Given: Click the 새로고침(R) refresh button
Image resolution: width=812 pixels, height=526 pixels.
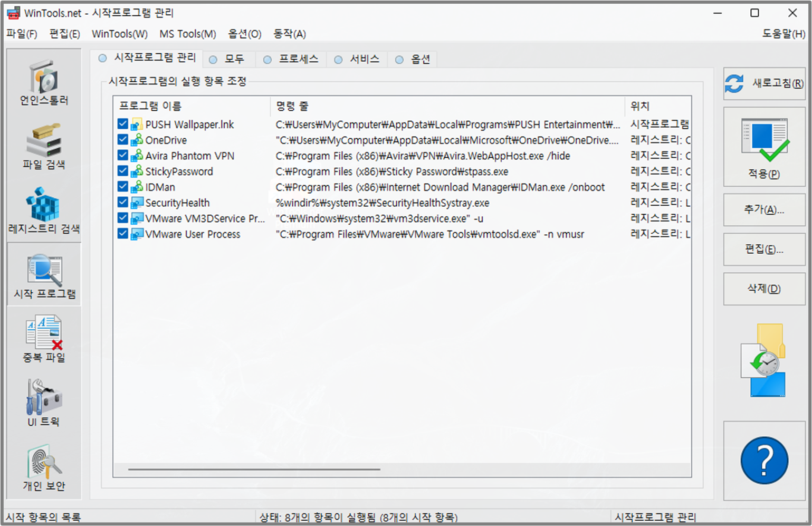Looking at the screenshot, I should 764,83.
